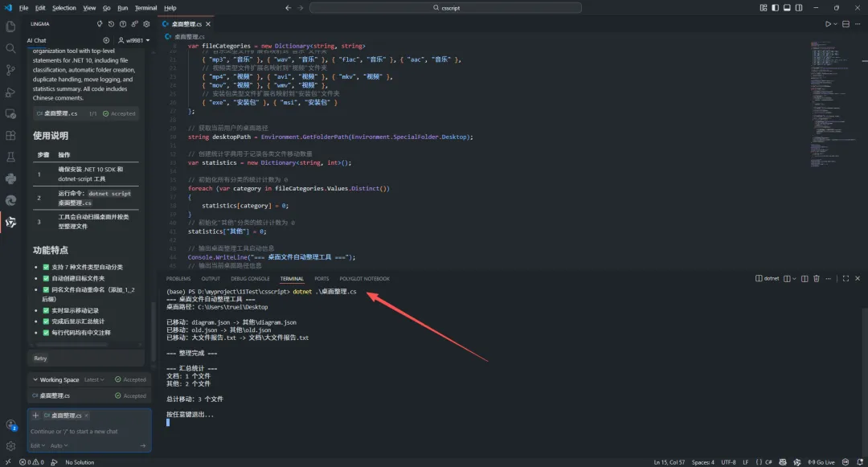Screen dimensions: 868x467
Task: Open more editor actions ellipsis
Action: [x=858, y=24]
